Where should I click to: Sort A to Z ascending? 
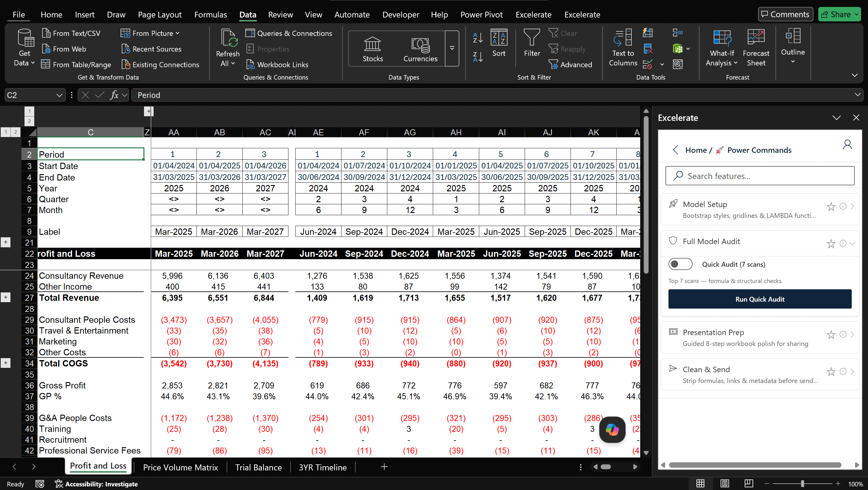[x=478, y=38]
